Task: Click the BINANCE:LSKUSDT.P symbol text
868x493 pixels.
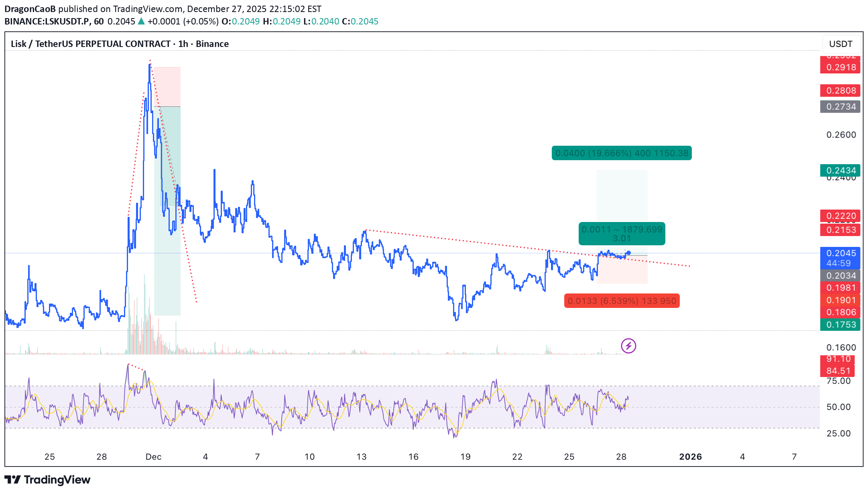Action: point(47,21)
